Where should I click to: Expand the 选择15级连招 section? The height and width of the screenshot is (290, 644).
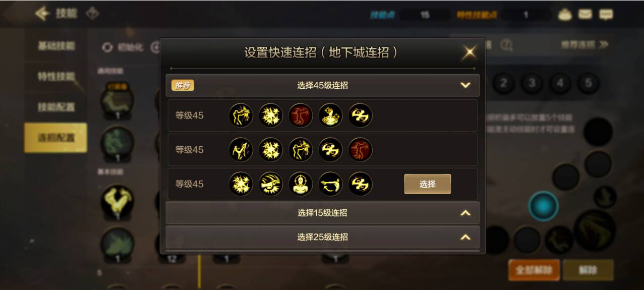[323, 213]
